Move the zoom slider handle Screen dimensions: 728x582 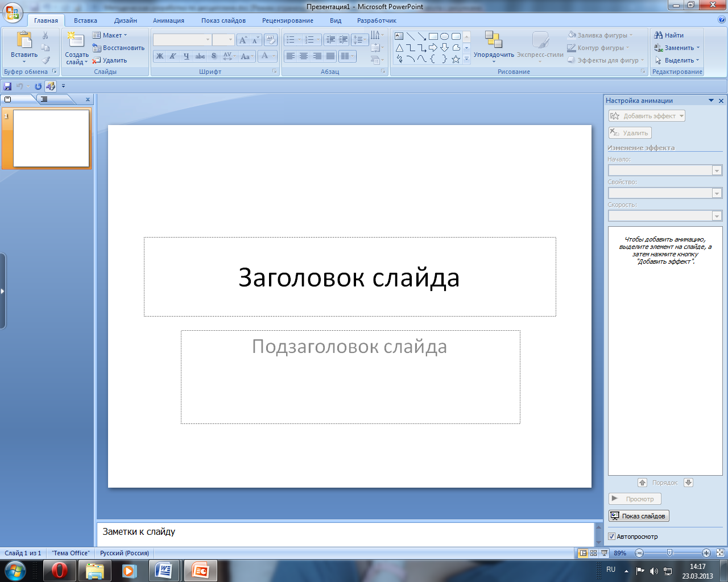tap(670, 553)
